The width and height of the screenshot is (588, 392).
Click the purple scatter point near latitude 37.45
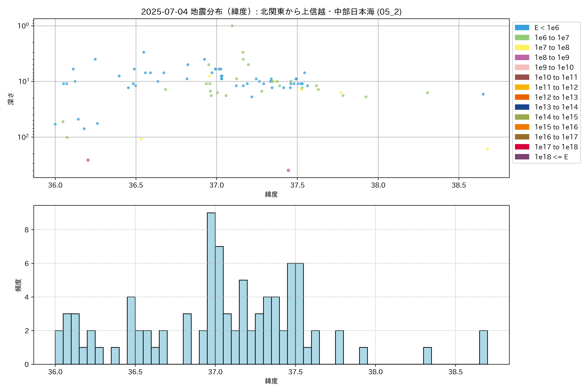tap(288, 170)
